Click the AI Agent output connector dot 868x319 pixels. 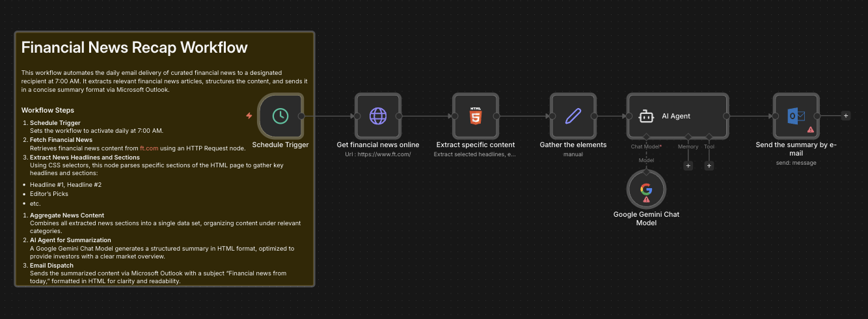click(727, 116)
